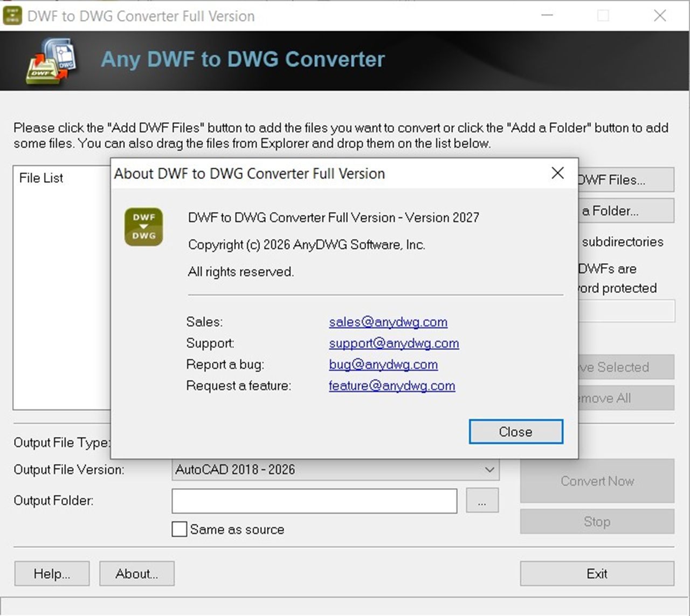Close the About dialog with the X
The image size is (690, 616).
(x=558, y=173)
